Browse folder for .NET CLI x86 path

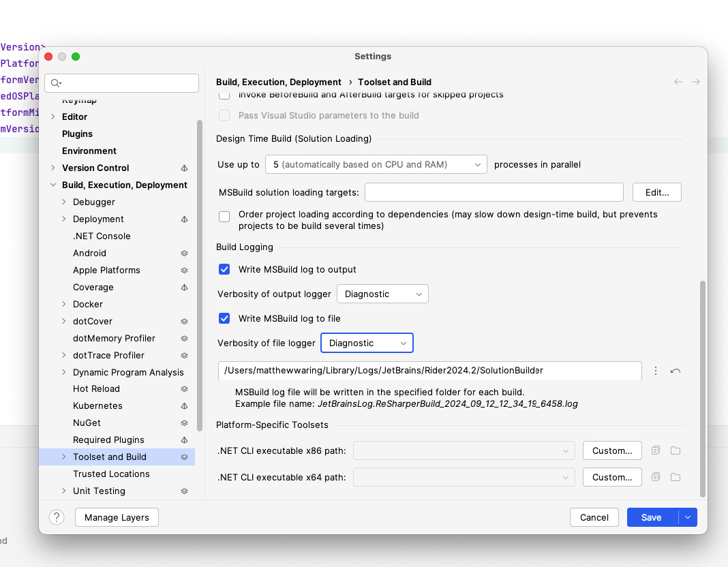point(676,450)
